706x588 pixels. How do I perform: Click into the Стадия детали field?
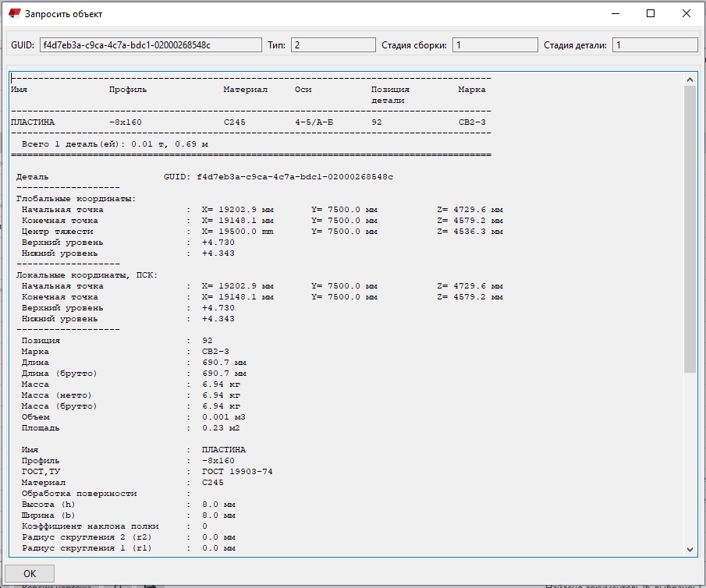(654, 45)
